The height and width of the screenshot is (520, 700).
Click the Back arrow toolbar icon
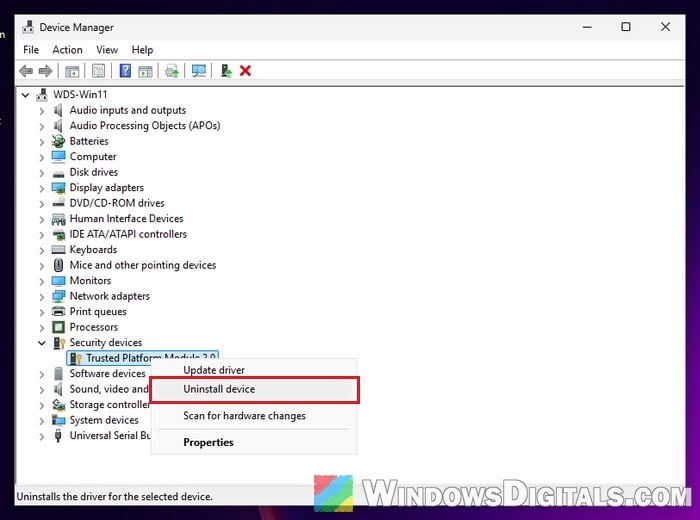point(26,71)
